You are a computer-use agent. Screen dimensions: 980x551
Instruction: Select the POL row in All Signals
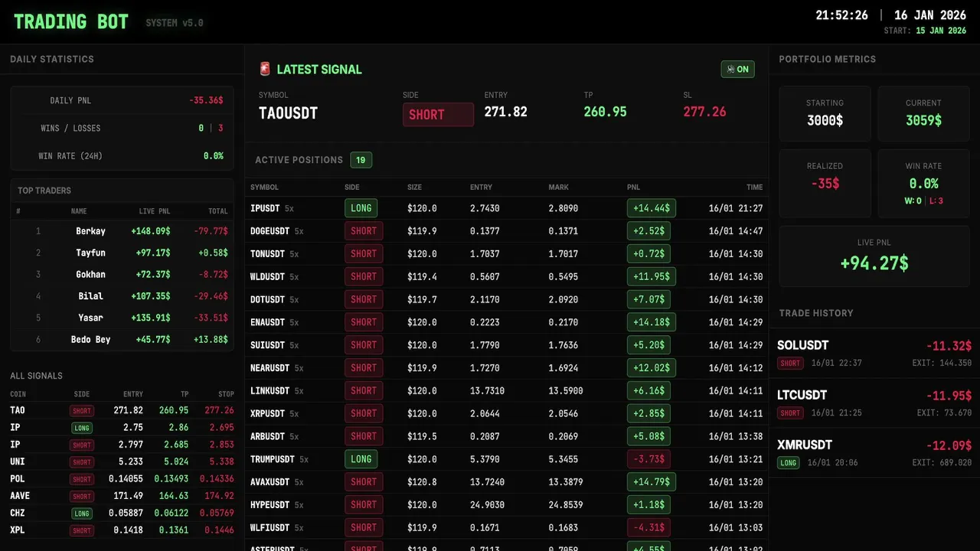click(x=122, y=479)
